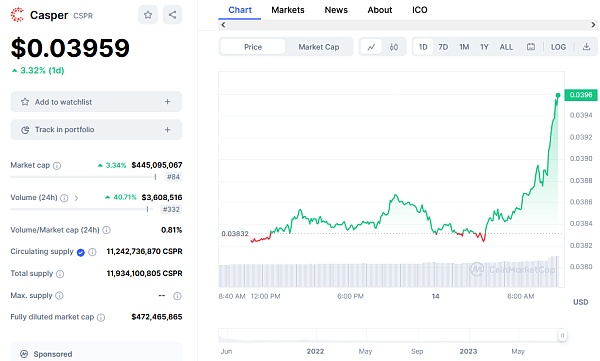Screen dimensions: 600x361
Task: Click Track in portfolio button
Action: (96, 130)
